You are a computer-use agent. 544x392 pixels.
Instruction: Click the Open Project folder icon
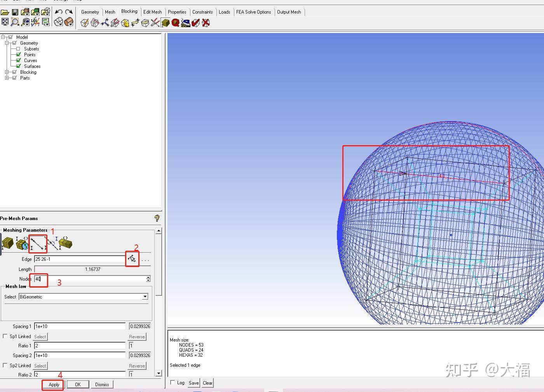click(5, 12)
